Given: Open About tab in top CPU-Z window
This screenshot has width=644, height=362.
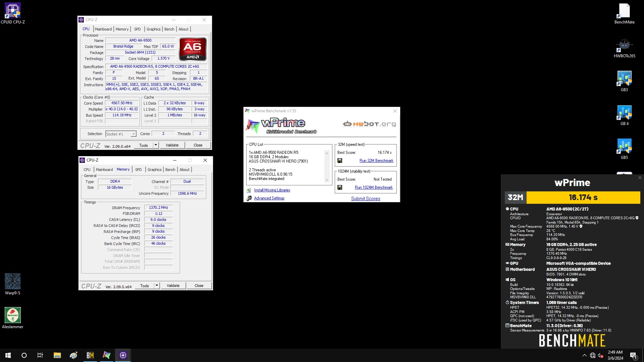Looking at the screenshot, I should coord(183,29).
